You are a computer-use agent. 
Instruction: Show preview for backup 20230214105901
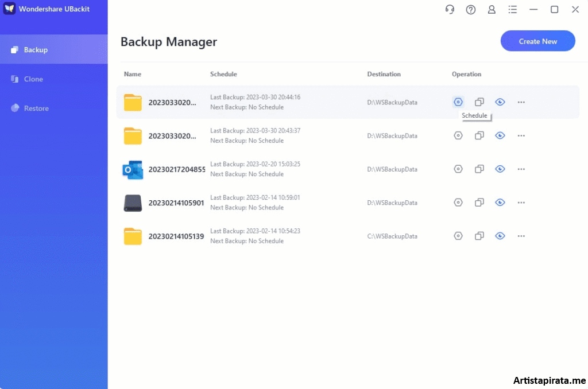point(500,202)
